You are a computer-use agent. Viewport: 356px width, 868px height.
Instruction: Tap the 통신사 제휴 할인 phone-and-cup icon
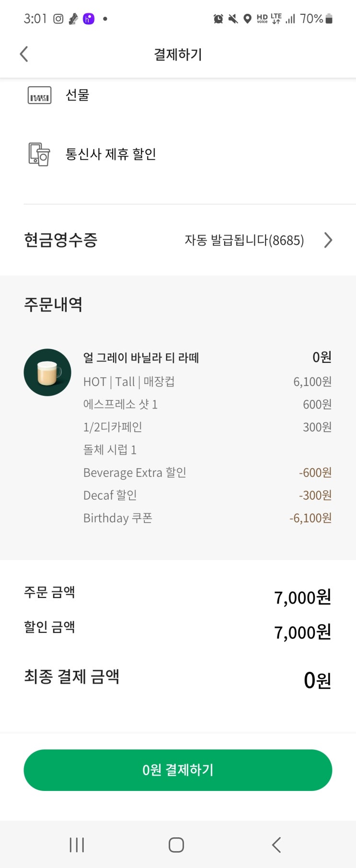coord(39,154)
